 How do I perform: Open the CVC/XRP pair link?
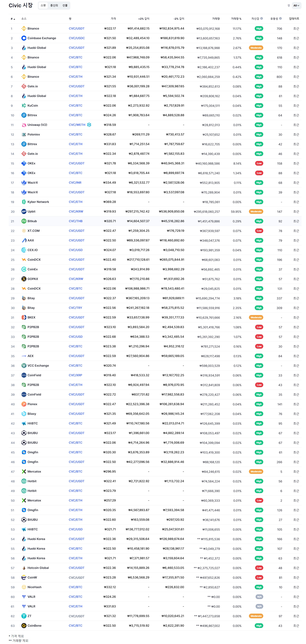pyautogui.click(x=75, y=375)
